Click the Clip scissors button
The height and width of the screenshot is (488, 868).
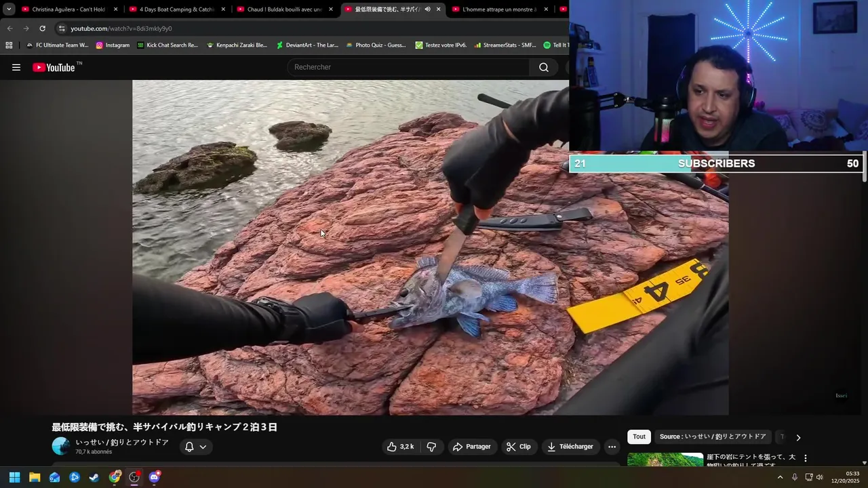(519, 447)
